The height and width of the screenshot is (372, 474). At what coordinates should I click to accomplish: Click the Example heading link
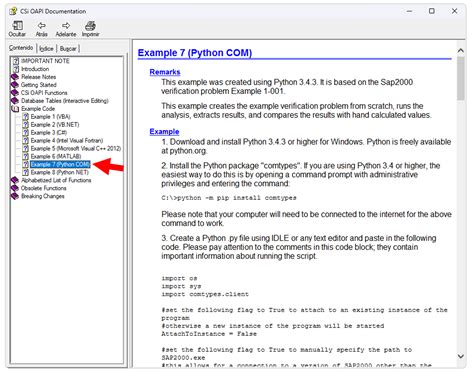pyautogui.click(x=164, y=132)
